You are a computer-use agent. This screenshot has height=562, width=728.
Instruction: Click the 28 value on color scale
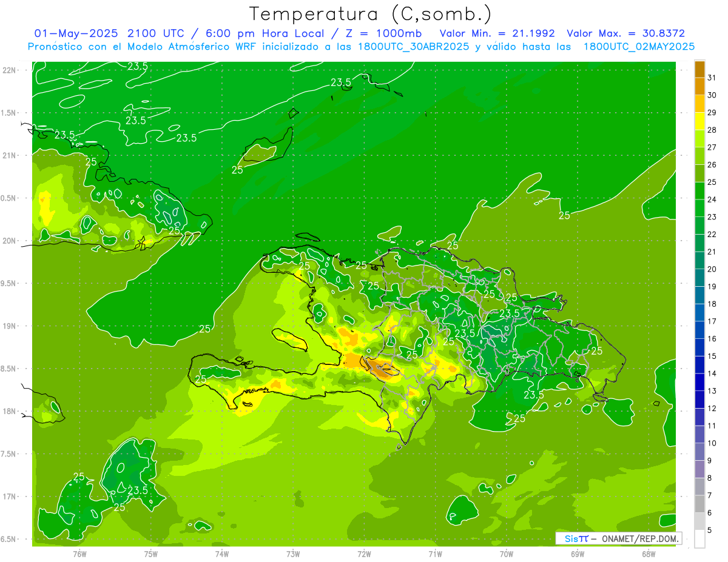[712, 130]
